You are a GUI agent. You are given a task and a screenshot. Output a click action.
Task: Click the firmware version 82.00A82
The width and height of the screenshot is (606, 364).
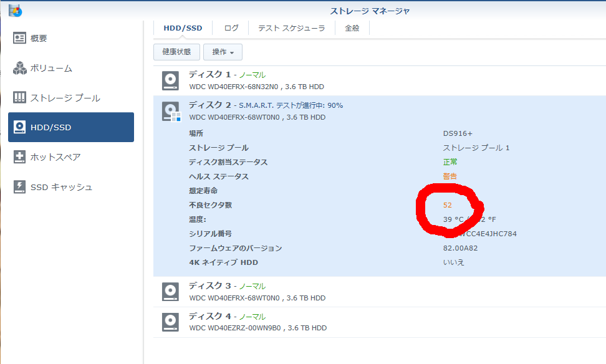click(460, 248)
